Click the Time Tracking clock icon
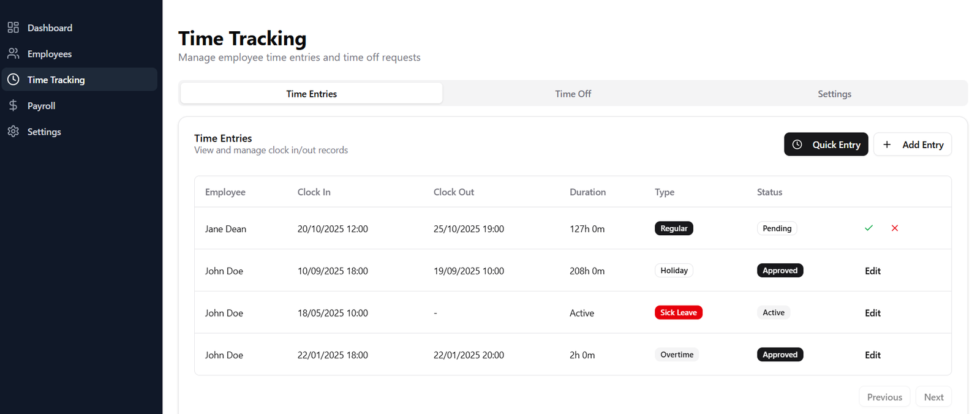This screenshot has height=414, width=980. coord(13,80)
